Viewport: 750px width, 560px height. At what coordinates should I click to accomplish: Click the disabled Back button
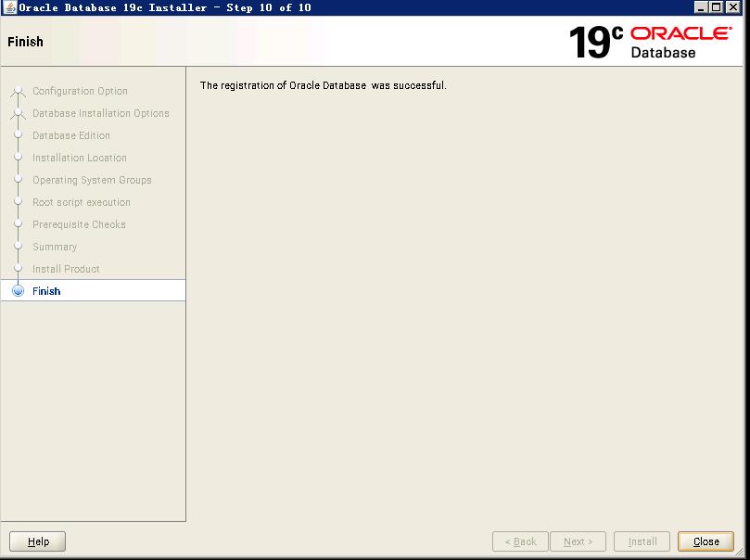(x=520, y=541)
